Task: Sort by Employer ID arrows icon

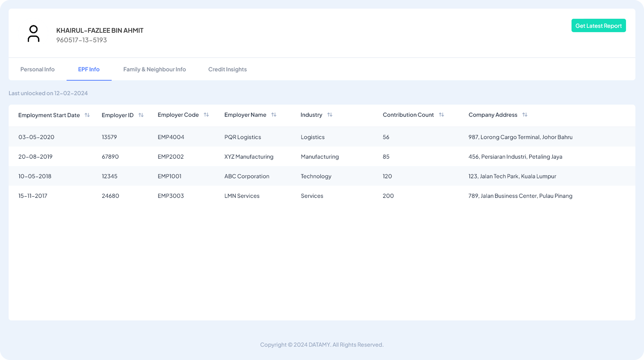Action: [141, 115]
